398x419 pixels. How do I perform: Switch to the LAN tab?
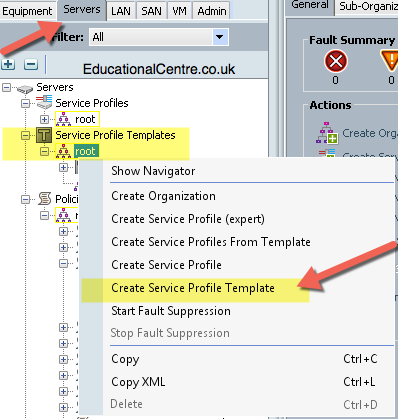click(121, 11)
